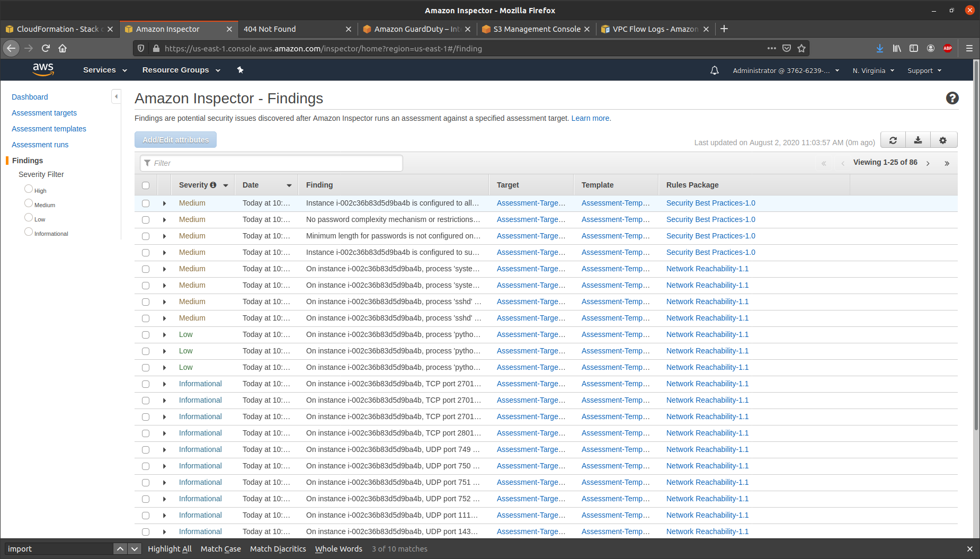Open the Firefox downloads arrow icon
Image resolution: width=980 pixels, height=559 pixels.
coord(879,48)
